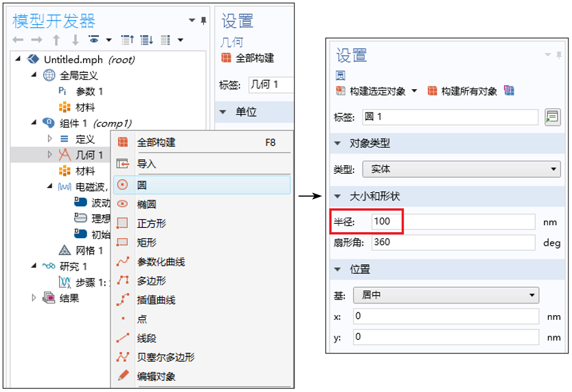Select the 全局定义 globe icon
The image size is (572, 392).
click(49, 75)
